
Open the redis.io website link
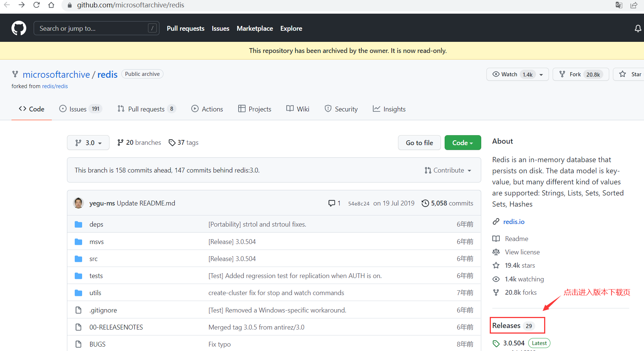pyautogui.click(x=514, y=221)
